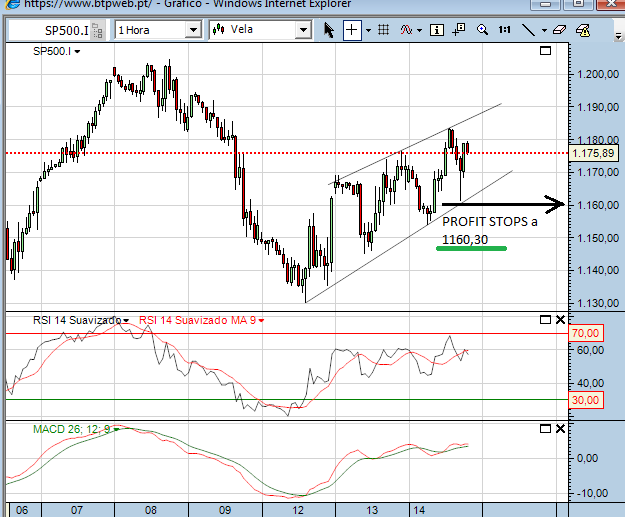Maximize the price chart panel
The height and width of the screenshot is (519, 625).
point(545,51)
